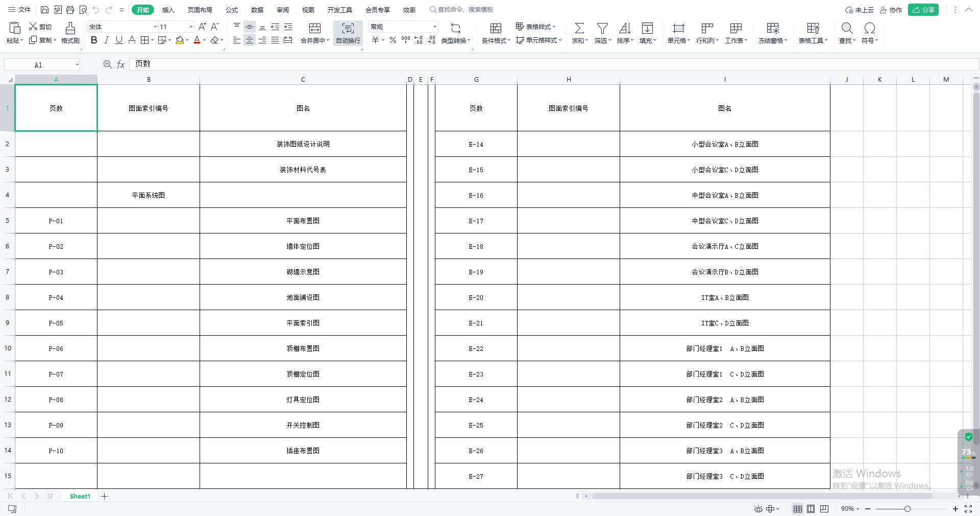This screenshot has width=980, height=516.
Task: Switch to the 插入 ribbon tab
Action: [x=168, y=10]
